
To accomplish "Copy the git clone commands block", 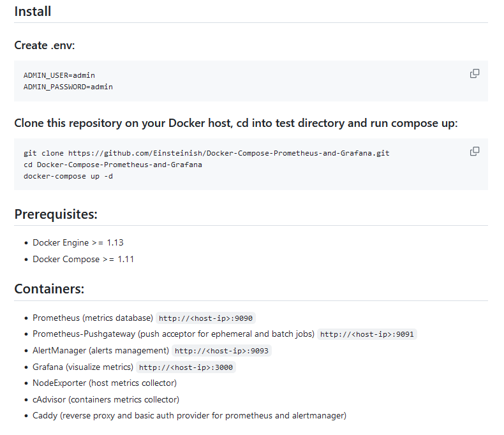I will (475, 151).
